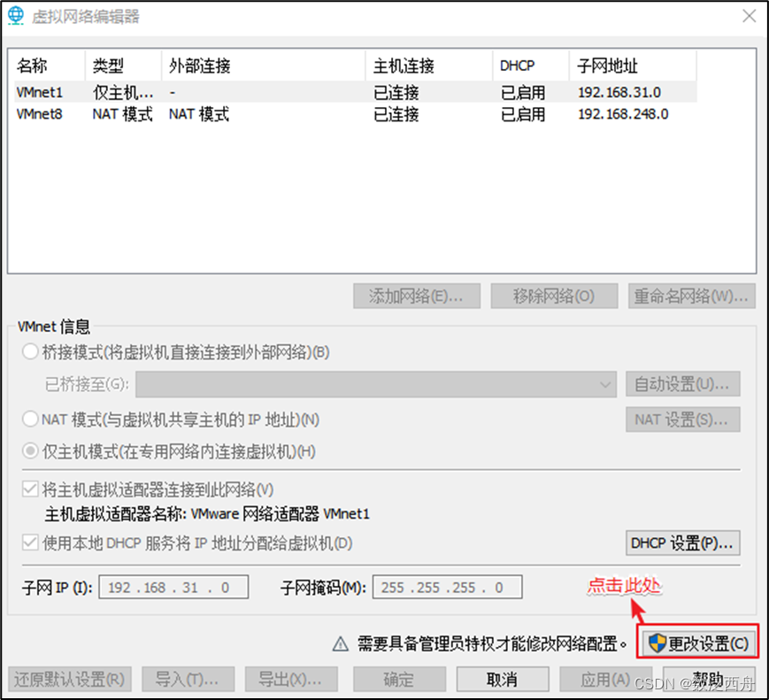769x700 pixels.
Task: Click 还原默认设置(R) button
Action: point(70,680)
